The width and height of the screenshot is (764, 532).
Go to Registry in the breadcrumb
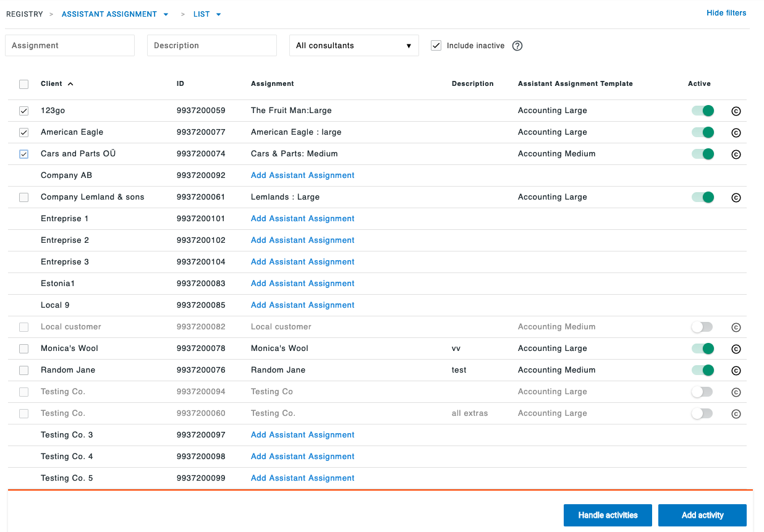(x=24, y=14)
